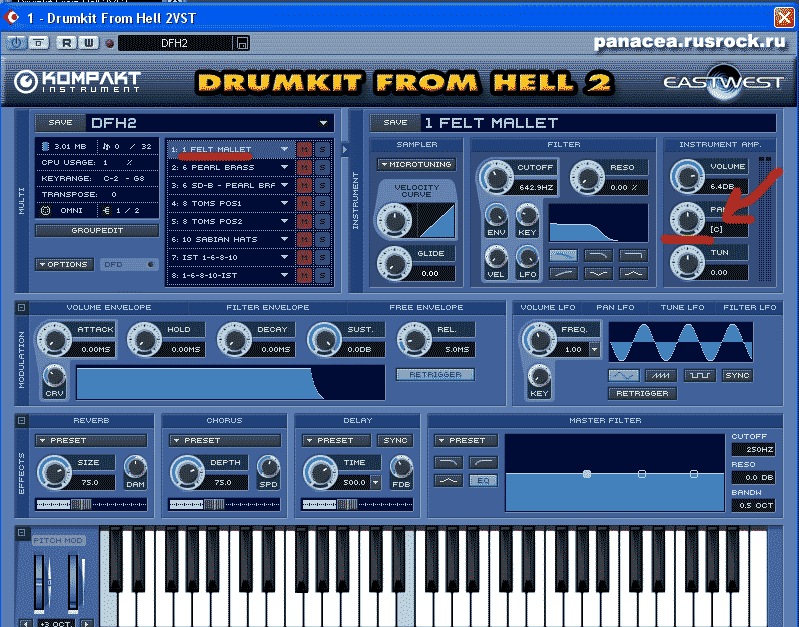Solo slot 1 Felt Mallet with its S button
The image size is (799, 627).
[322, 149]
